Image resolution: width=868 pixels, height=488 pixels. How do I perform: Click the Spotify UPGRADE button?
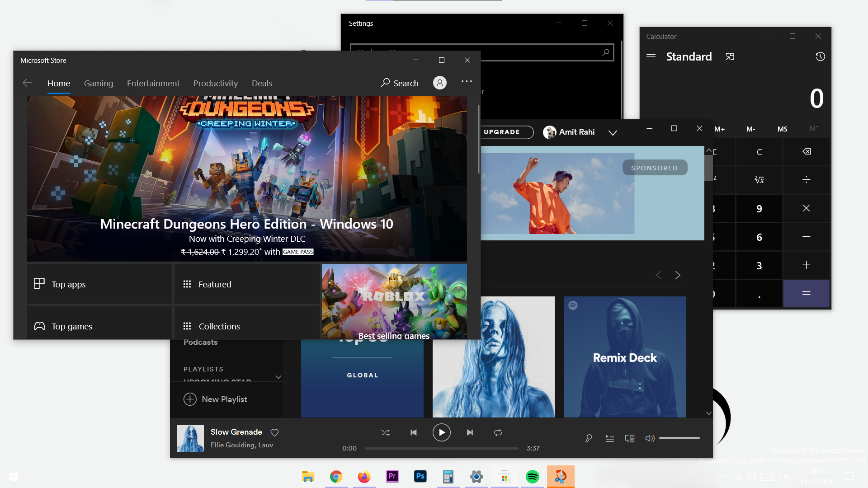point(505,132)
